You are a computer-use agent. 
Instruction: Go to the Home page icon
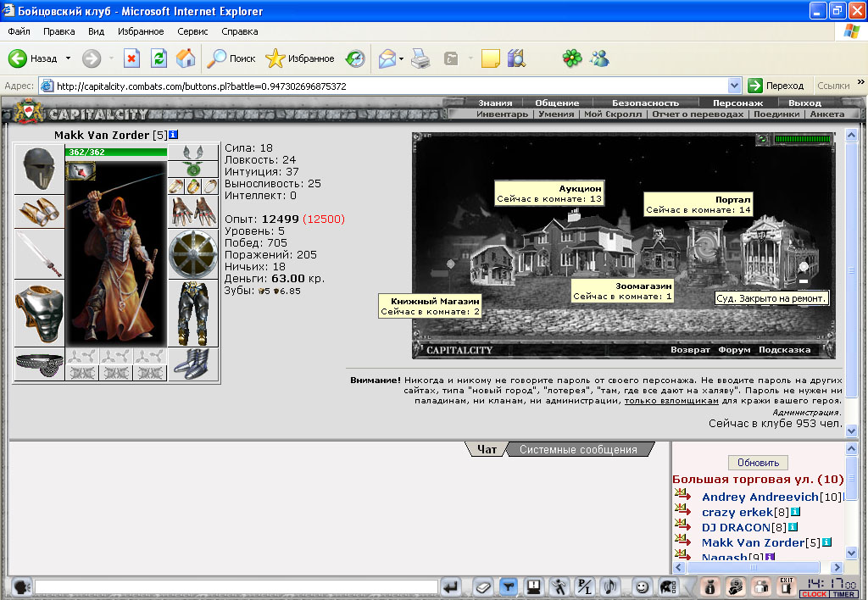coord(186,58)
